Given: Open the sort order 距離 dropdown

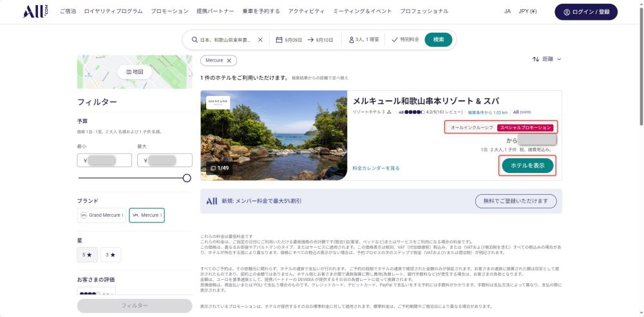Looking at the screenshot, I should click(547, 59).
